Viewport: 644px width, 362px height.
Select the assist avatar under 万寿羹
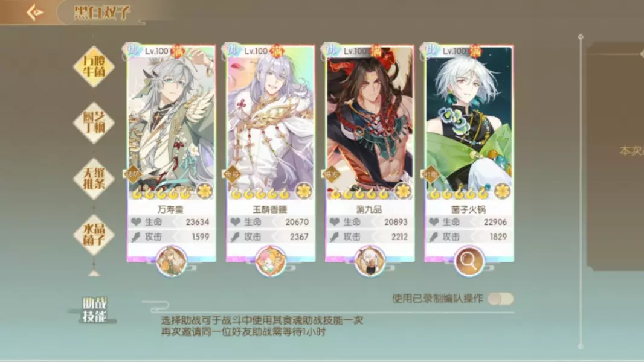[x=171, y=261]
